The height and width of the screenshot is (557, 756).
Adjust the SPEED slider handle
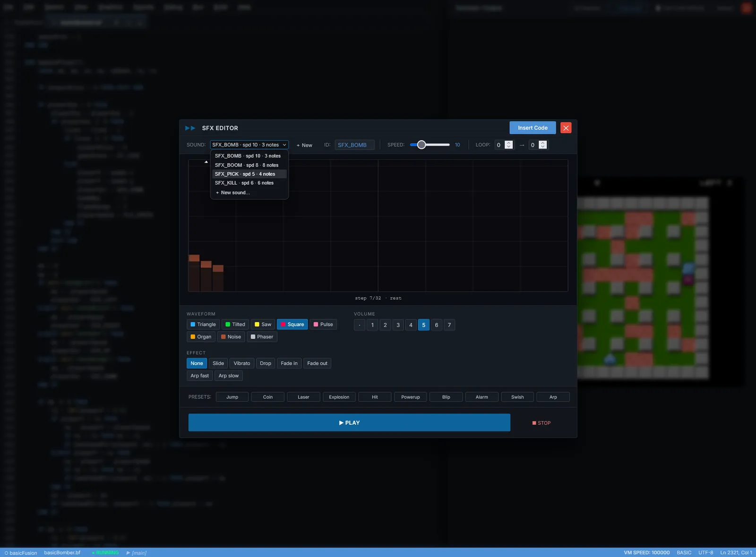(x=421, y=145)
